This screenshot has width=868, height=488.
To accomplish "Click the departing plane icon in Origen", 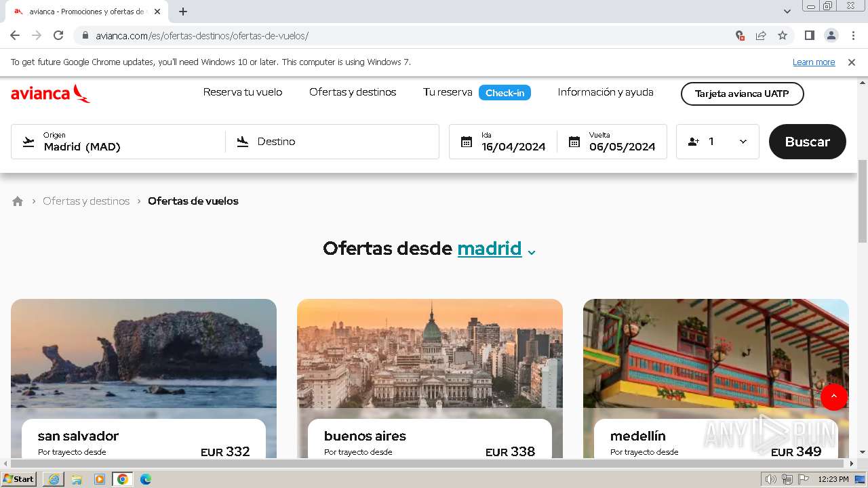I will point(28,142).
